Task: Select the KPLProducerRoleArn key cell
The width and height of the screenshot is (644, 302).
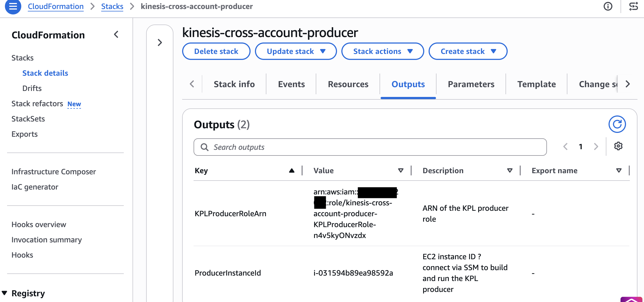Action: [x=230, y=213]
